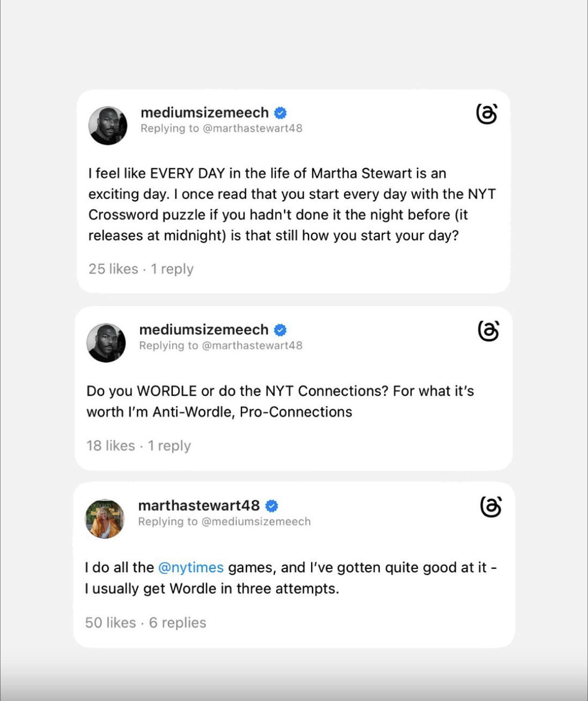Open the 6 replies on Martha's post
The image size is (588, 701).
click(x=178, y=623)
